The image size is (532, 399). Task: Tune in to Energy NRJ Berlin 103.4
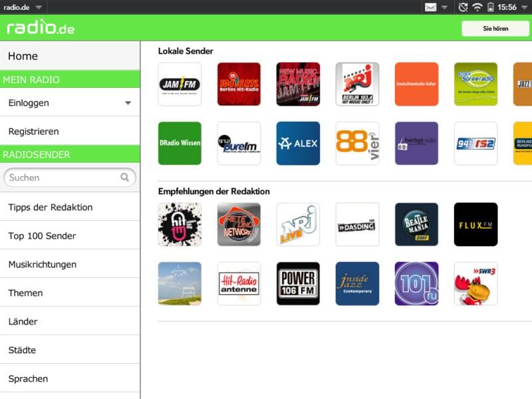[357, 84]
